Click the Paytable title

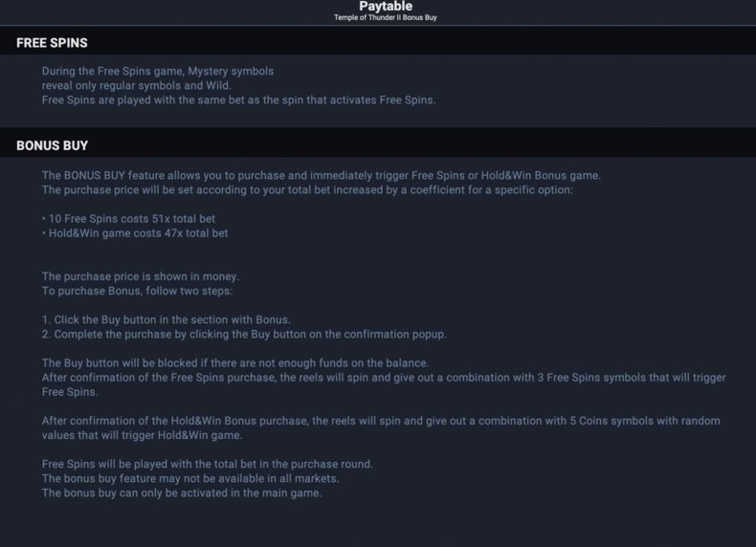(386, 7)
